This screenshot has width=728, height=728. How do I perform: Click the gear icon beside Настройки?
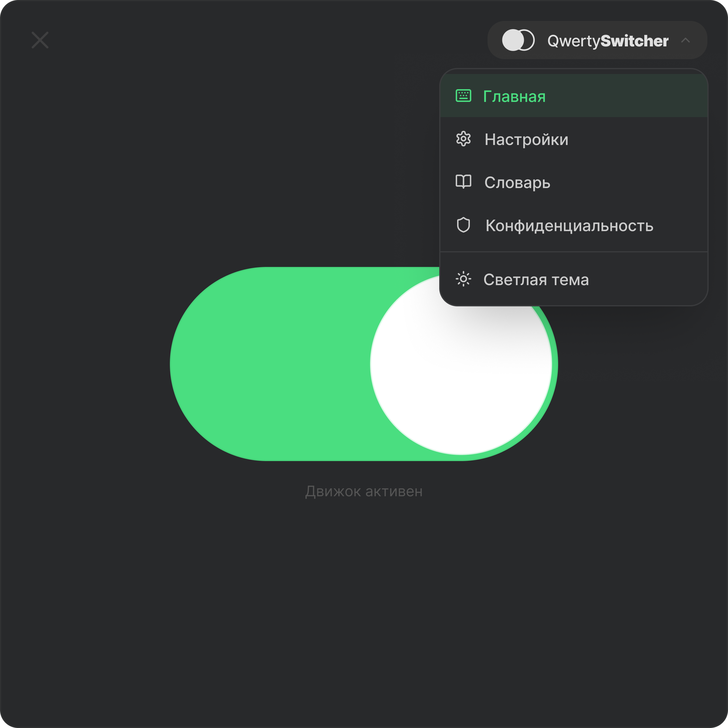(x=463, y=139)
